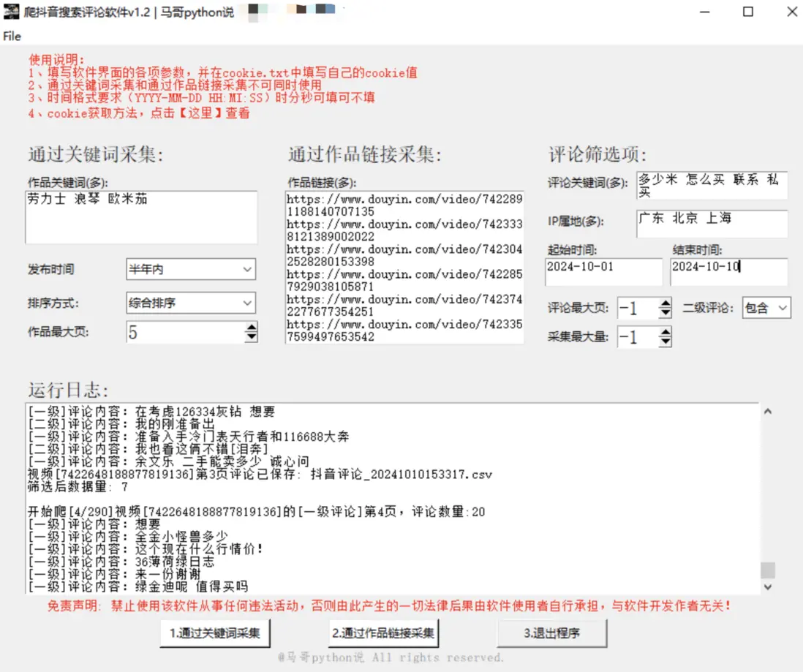Click log line '36薄荷绿日志'
The height and width of the screenshot is (672, 803).
[x=121, y=562]
